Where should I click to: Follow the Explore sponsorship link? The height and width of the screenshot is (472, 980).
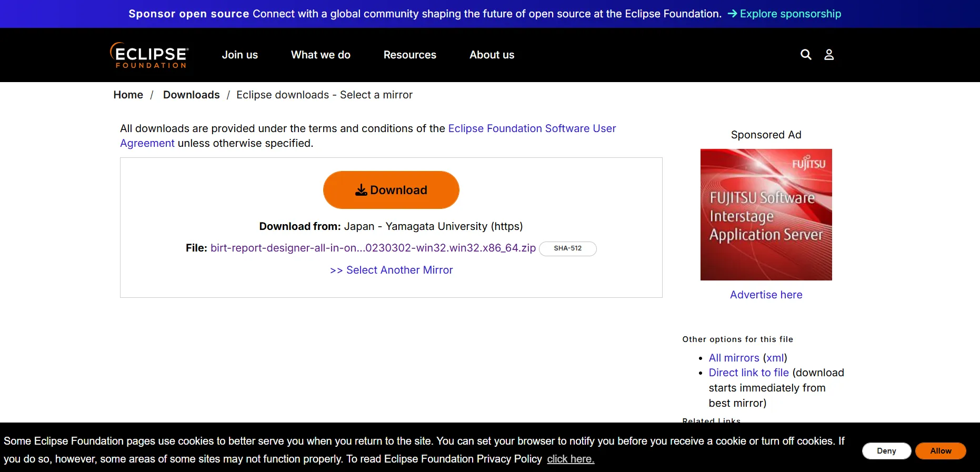tap(784, 14)
